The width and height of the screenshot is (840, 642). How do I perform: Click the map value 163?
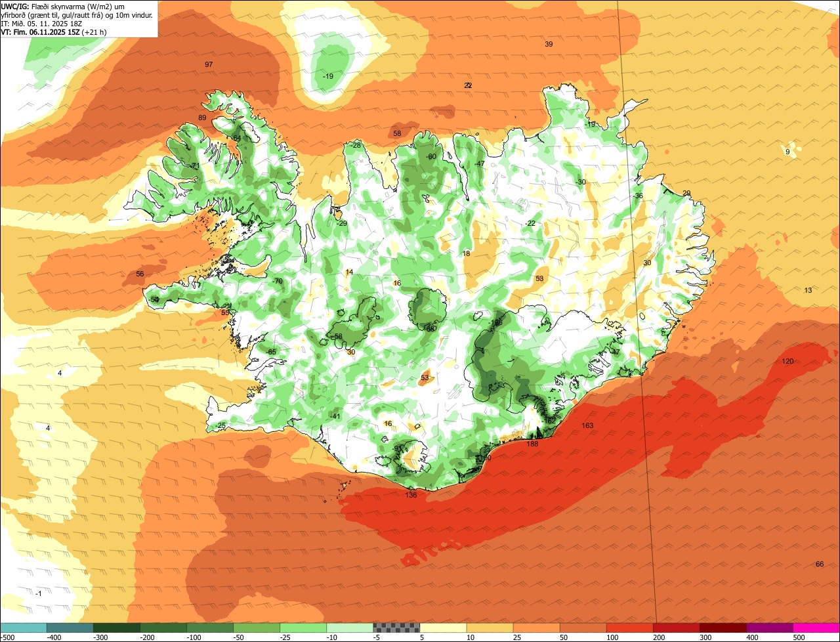point(587,425)
